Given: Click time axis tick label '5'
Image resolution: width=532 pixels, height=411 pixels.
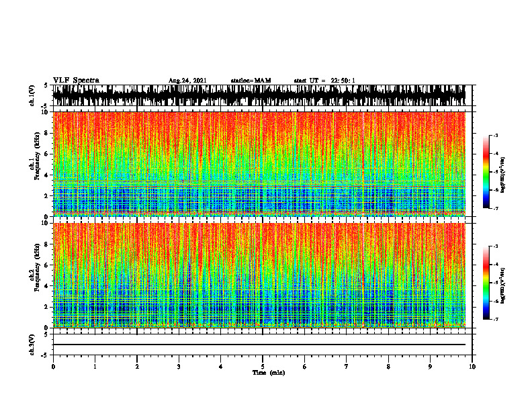Looking at the screenshot, I should coord(263,367).
